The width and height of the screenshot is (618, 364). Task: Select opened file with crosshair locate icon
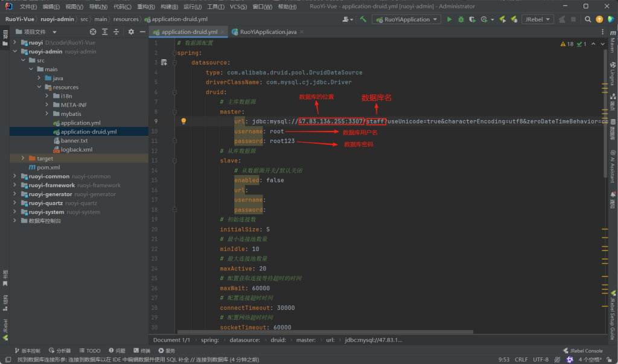(x=93, y=32)
